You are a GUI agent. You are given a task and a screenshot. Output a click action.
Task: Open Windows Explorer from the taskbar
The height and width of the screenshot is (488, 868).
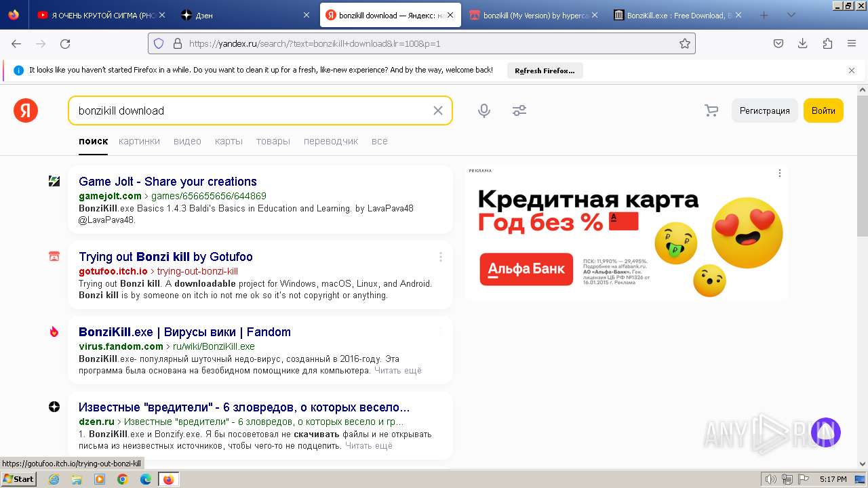(77, 479)
